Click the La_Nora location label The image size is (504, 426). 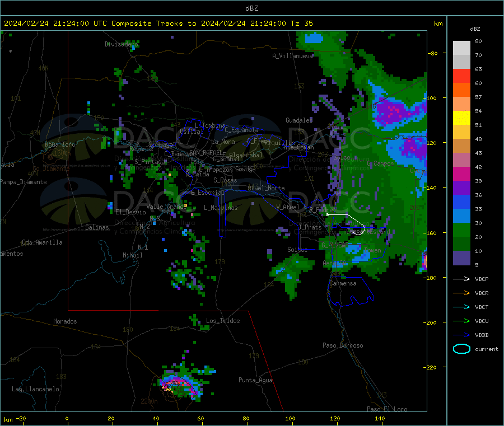coord(223,142)
